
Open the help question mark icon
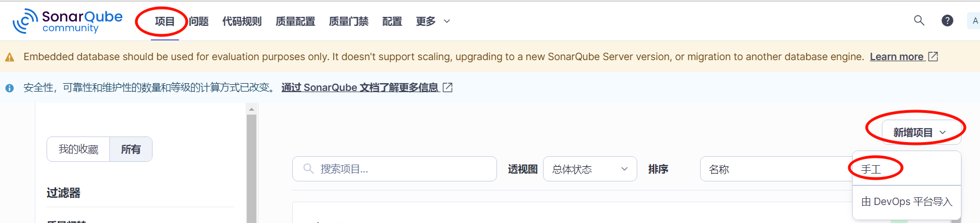click(947, 21)
